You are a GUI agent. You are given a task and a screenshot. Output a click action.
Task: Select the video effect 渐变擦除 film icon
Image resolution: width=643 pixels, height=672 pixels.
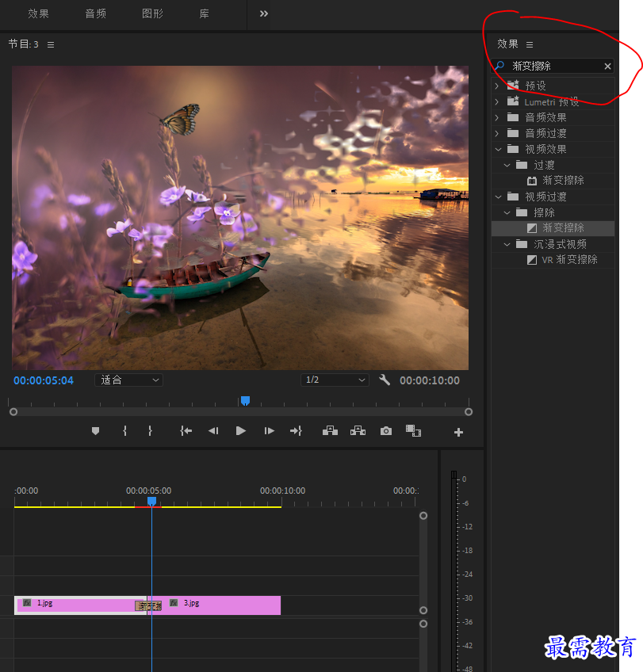(x=531, y=181)
